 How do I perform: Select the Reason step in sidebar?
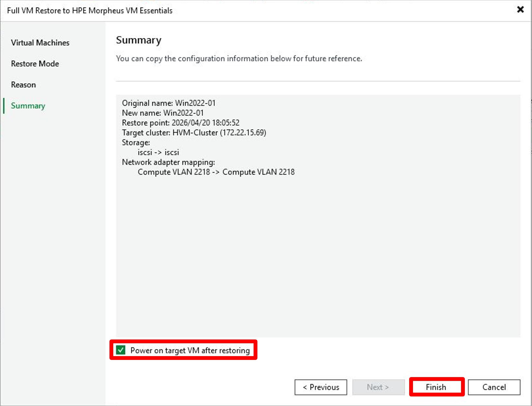coord(23,85)
